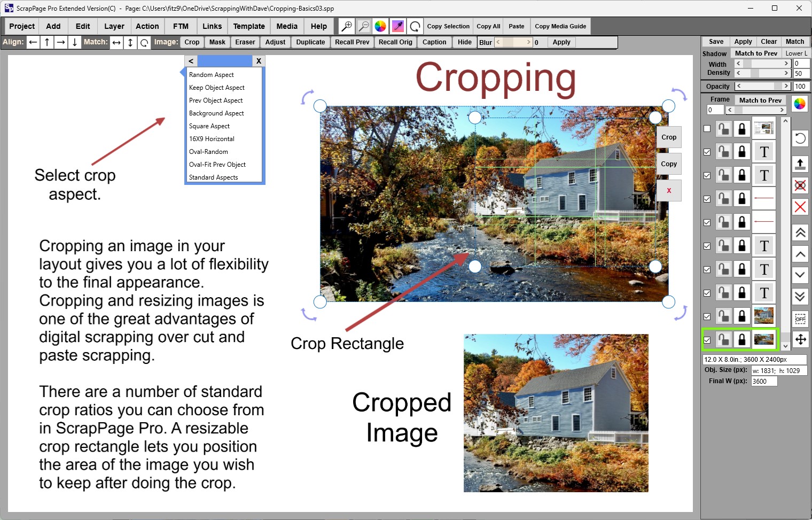Click the red X delete layer icon

click(x=800, y=207)
